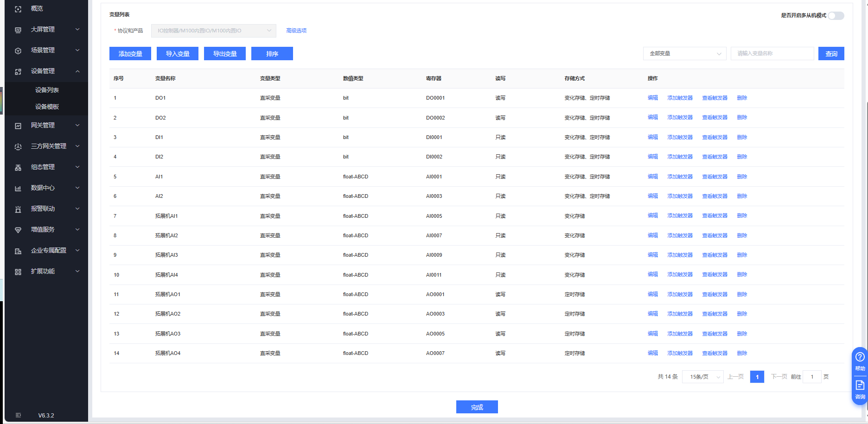Click the 添加变量 button

(130, 54)
